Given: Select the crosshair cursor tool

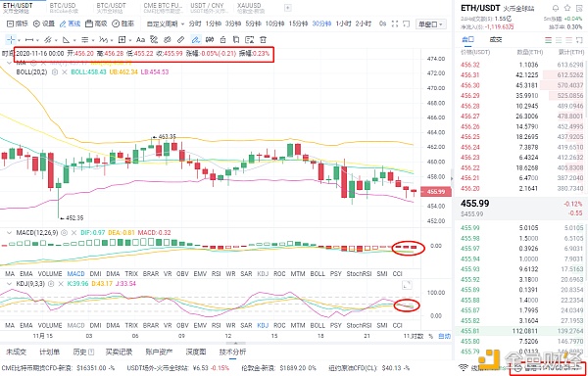Looking at the screenshot, I should [11, 40].
